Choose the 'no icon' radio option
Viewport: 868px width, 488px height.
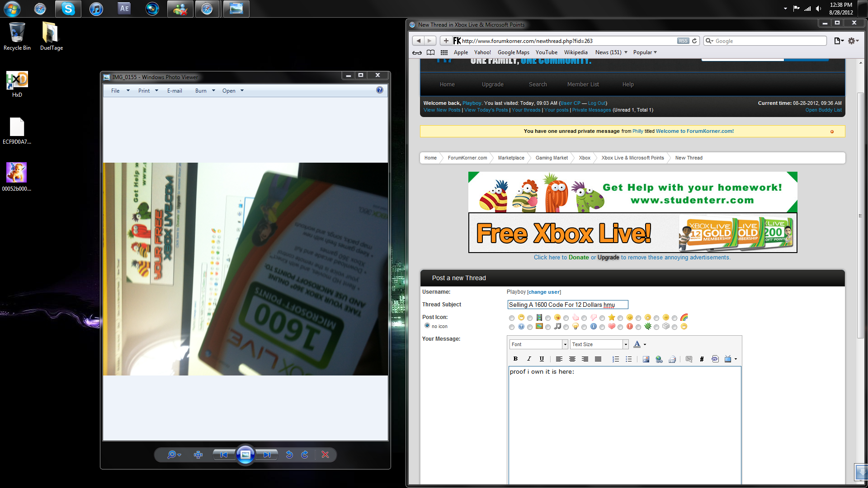427,326
